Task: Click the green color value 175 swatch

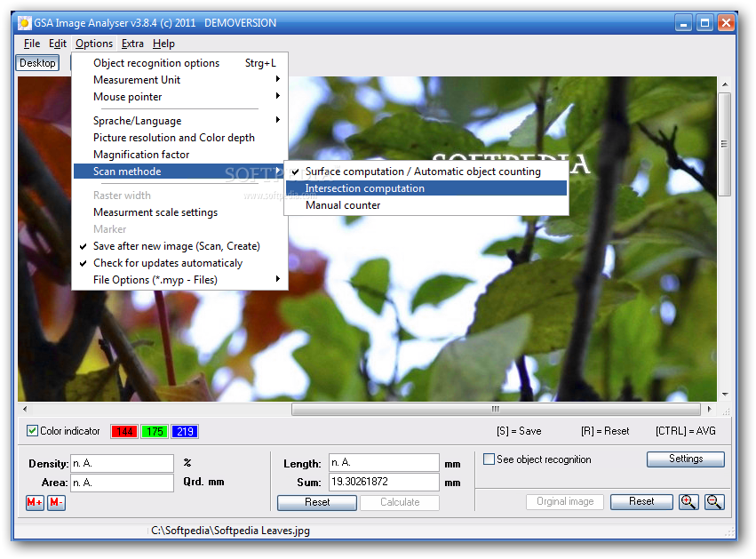Action: (155, 431)
